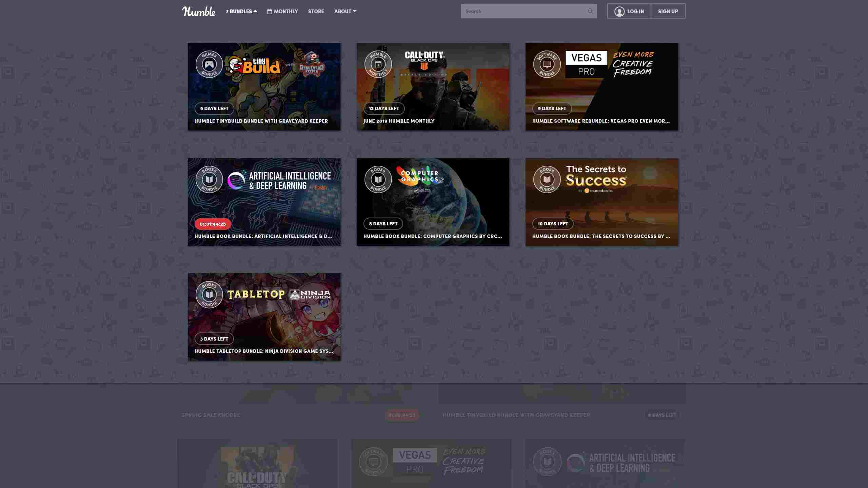Click the Humble Monthly calendar badge
The height and width of the screenshot is (488, 868).
(378, 64)
